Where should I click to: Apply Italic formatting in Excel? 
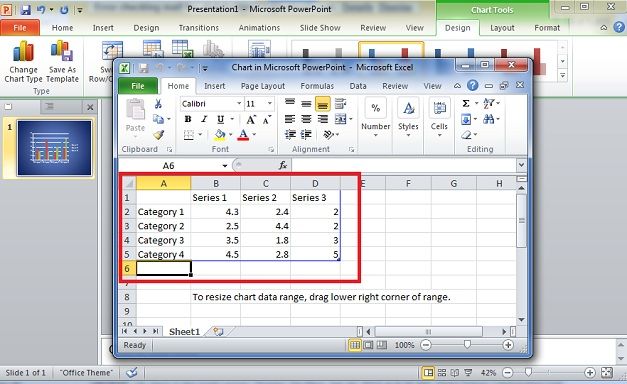pos(204,119)
